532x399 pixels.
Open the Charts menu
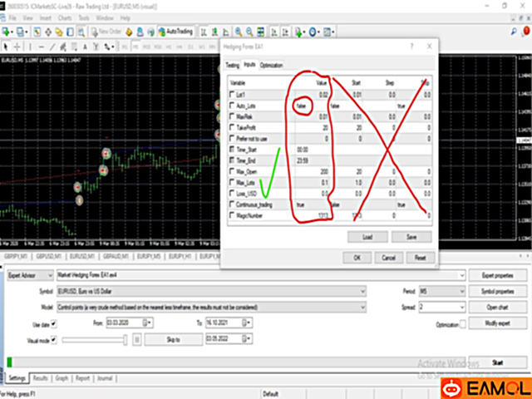[x=65, y=18]
